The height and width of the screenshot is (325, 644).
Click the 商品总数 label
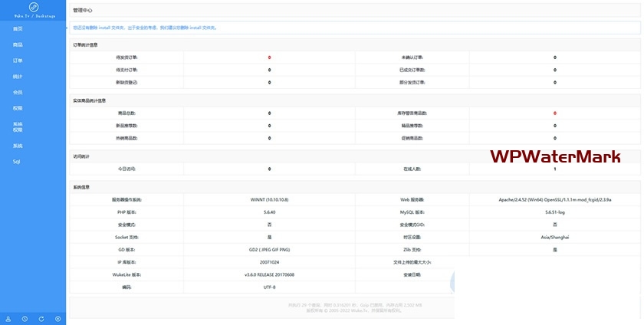pyautogui.click(x=127, y=113)
